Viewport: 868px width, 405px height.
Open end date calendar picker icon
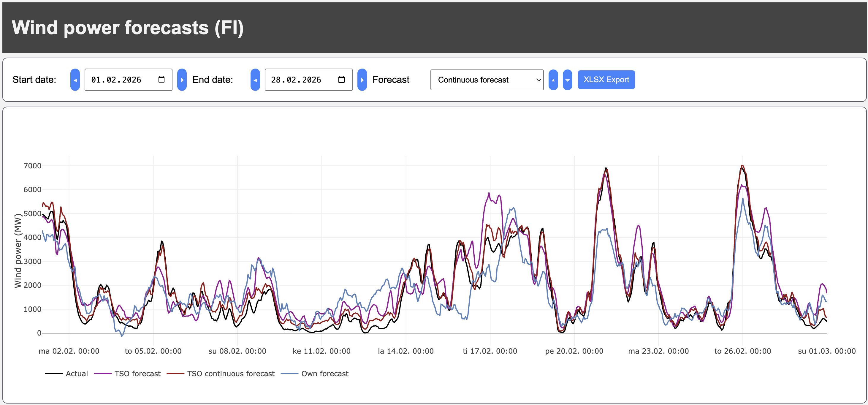click(x=341, y=80)
